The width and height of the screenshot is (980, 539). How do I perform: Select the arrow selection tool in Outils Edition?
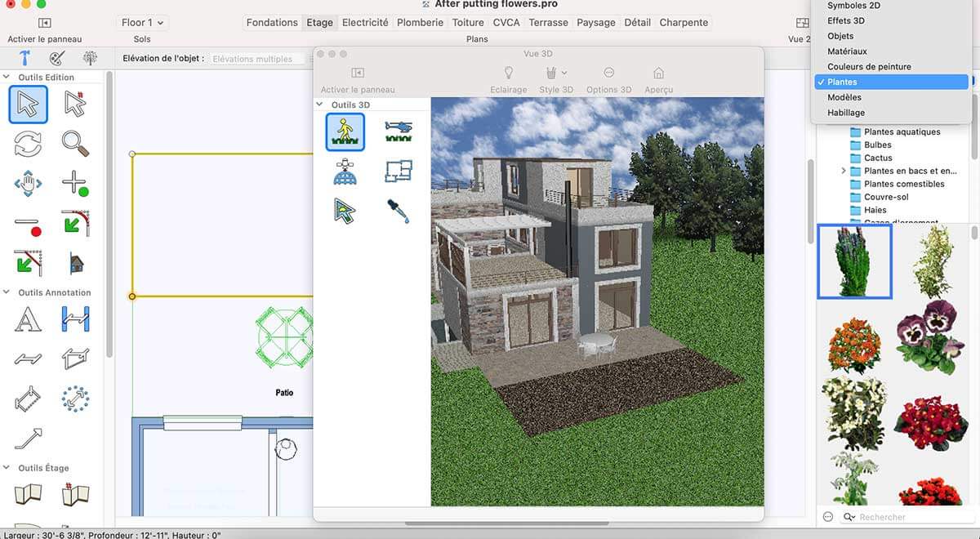point(28,105)
